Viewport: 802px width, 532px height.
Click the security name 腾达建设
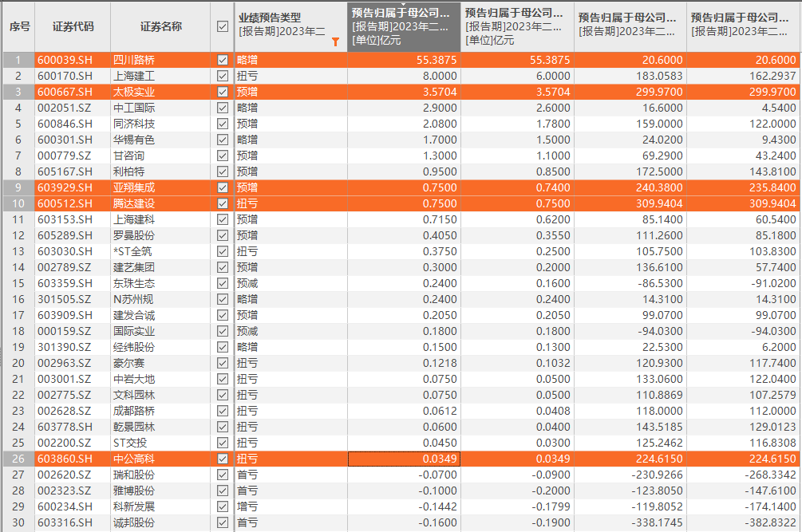pyautogui.click(x=134, y=203)
